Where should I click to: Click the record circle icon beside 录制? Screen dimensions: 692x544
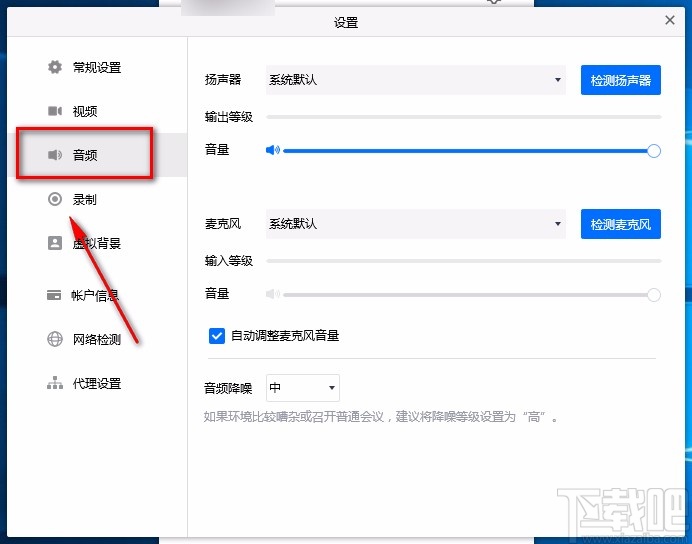pyautogui.click(x=55, y=199)
